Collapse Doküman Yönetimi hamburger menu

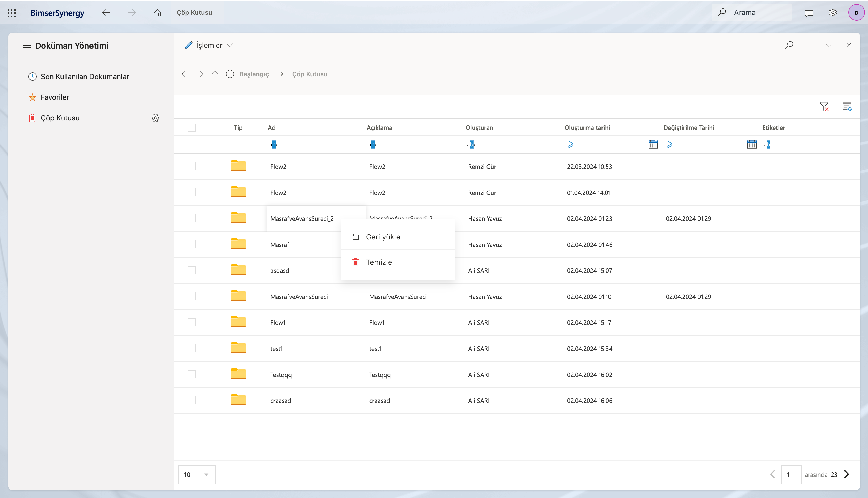pos(27,46)
